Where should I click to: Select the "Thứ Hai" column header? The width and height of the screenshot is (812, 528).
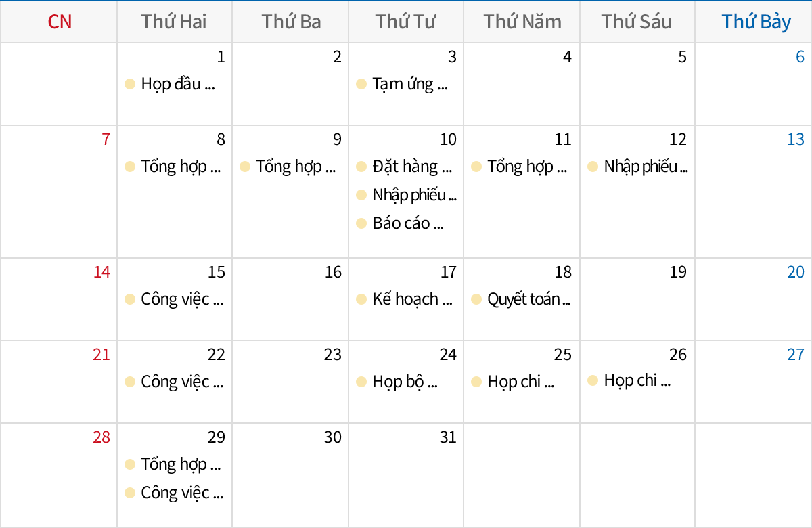click(x=175, y=22)
